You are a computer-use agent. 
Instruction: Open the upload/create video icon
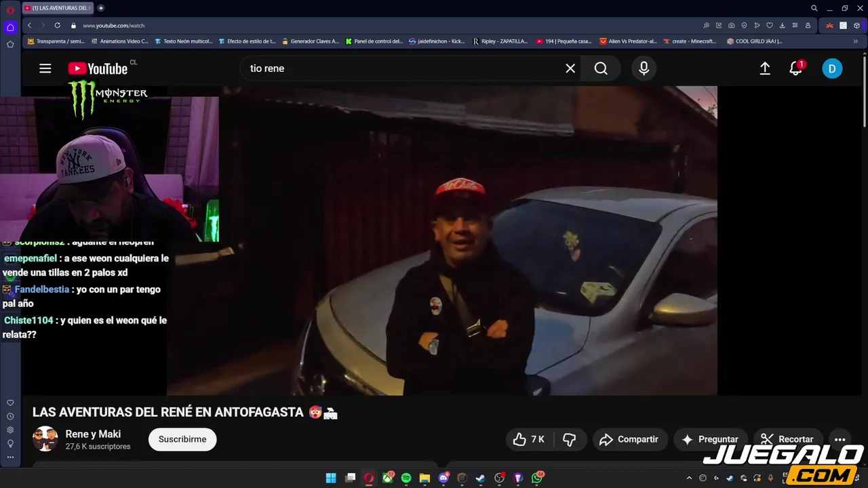(x=765, y=68)
